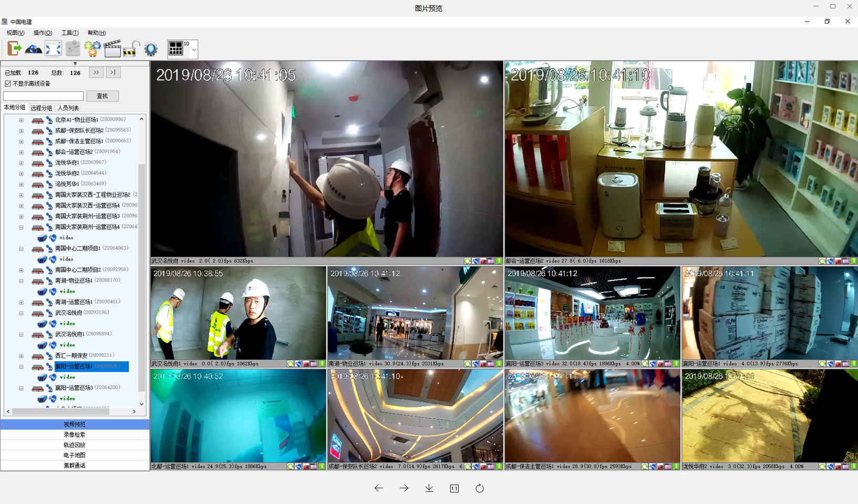The image size is (858, 504).
Task: Click the device search input field
Action: click(x=43, y=96)
